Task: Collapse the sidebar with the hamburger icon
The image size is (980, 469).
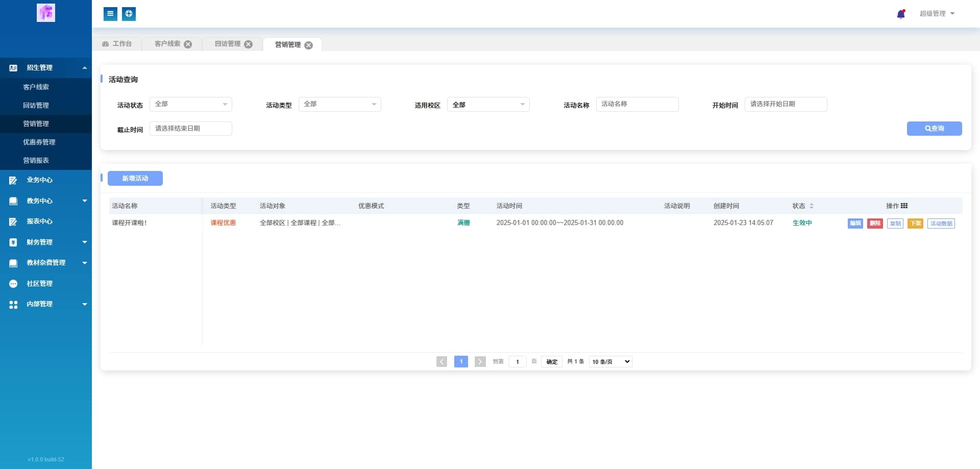Action: (x=110, y=14)
